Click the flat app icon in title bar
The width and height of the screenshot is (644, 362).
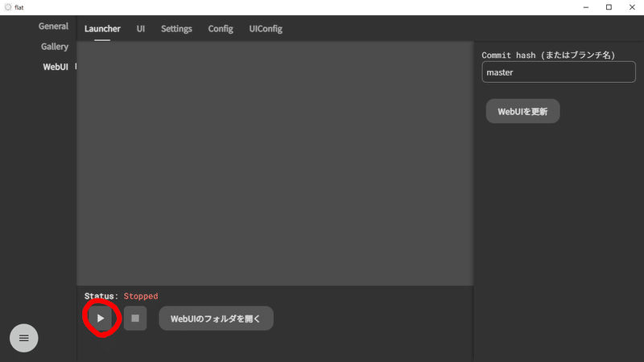pos(8,7)
